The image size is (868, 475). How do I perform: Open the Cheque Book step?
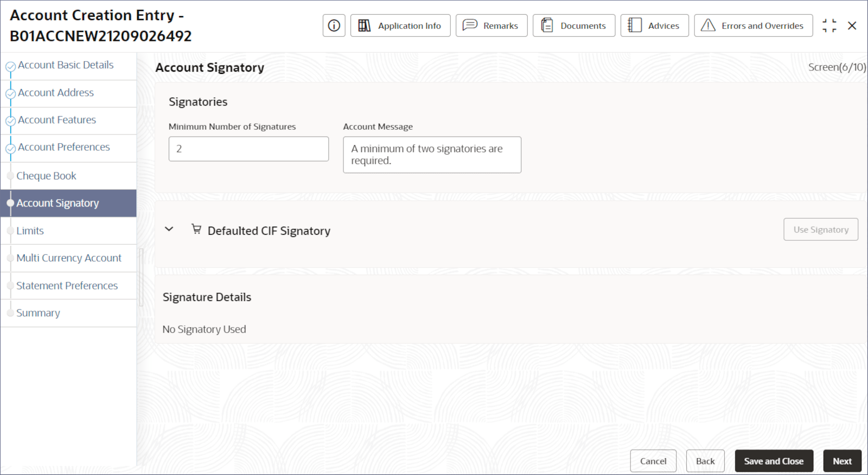46,176
